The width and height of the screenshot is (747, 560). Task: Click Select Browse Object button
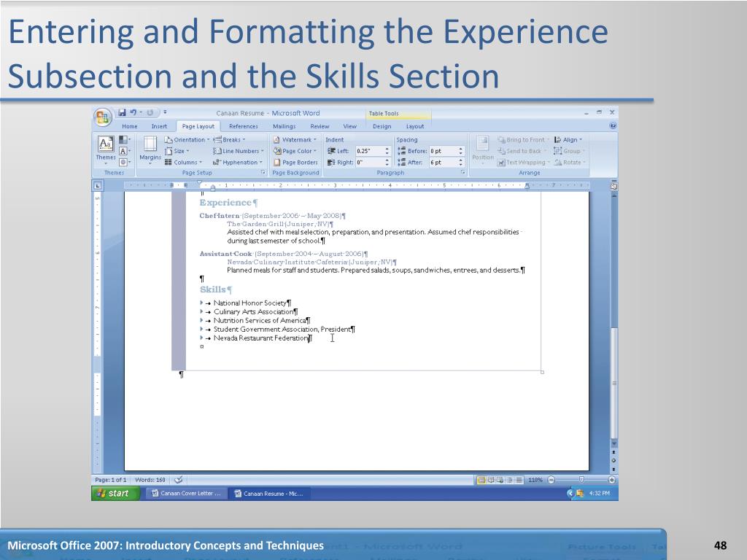614,461
